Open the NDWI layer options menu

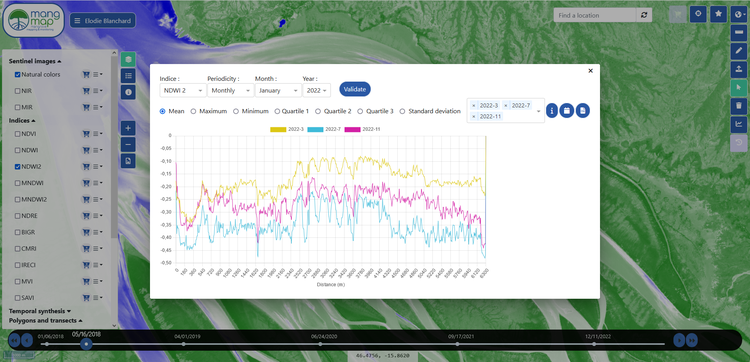click(98, 150)
